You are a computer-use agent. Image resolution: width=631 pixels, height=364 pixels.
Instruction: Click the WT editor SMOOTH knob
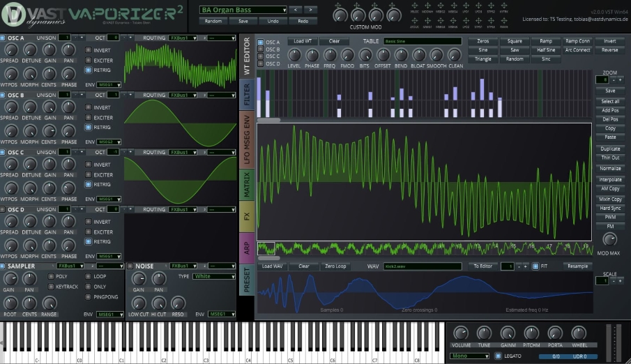(x=436, y=55)
